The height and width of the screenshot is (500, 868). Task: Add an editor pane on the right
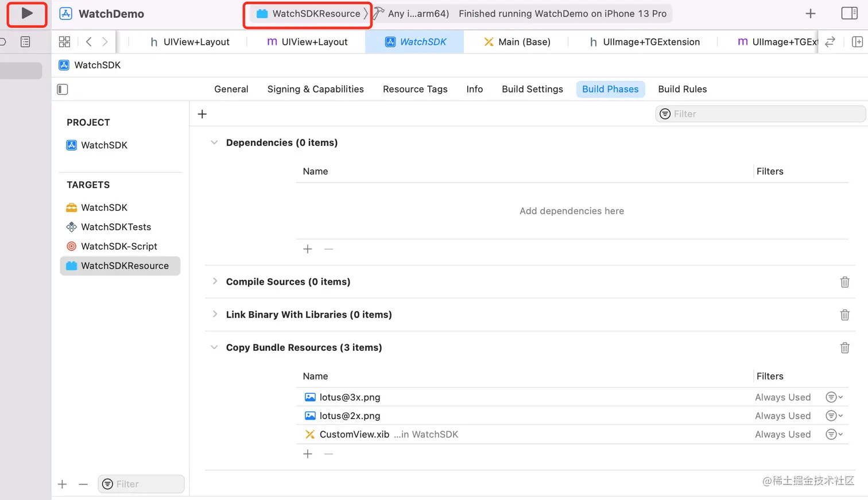(857, 42)
